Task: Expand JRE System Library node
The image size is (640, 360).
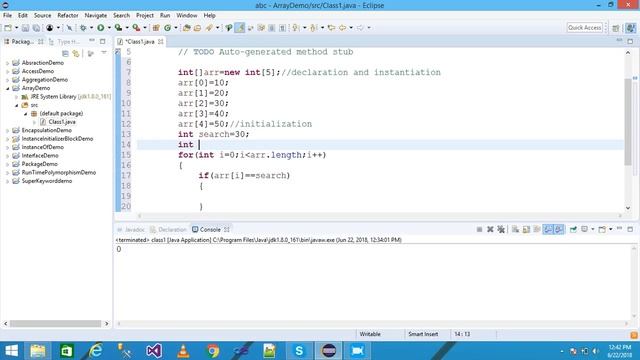Action: coord(17,97)
